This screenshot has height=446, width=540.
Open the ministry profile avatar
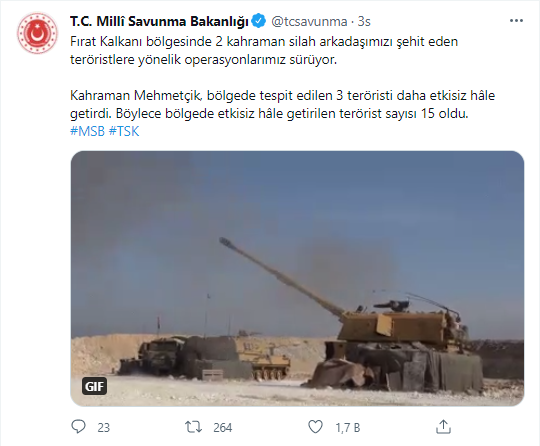pyautogui.click(x=37, y=33)
